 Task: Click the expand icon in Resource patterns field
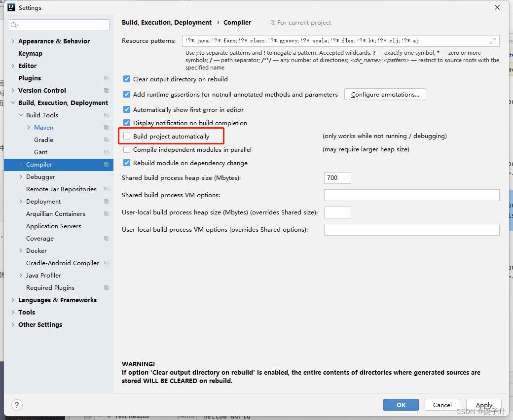493,41
